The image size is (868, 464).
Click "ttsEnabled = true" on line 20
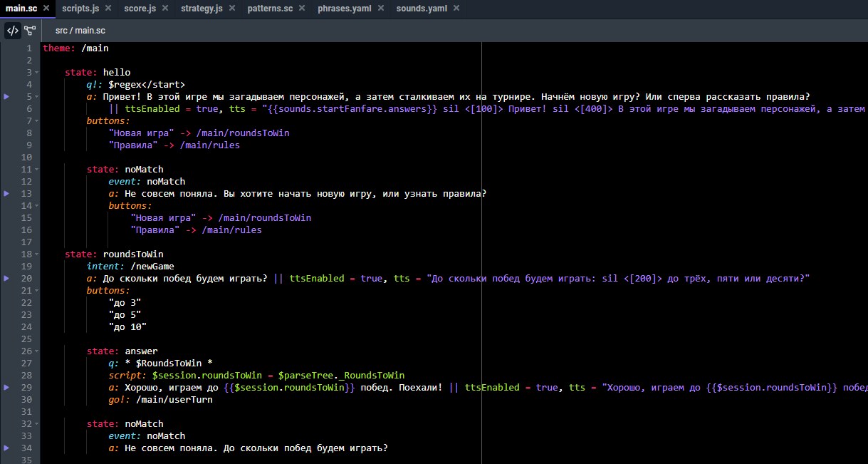336,279
